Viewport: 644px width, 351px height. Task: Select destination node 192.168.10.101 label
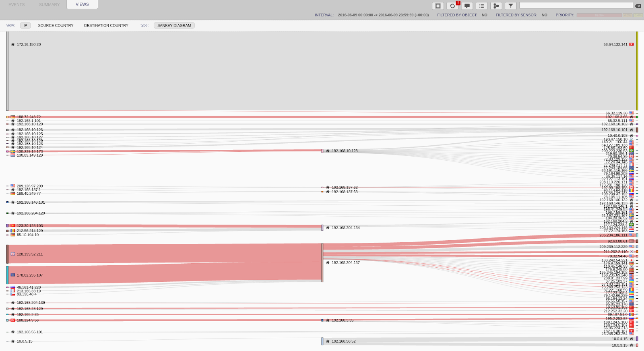click(614, 130)
